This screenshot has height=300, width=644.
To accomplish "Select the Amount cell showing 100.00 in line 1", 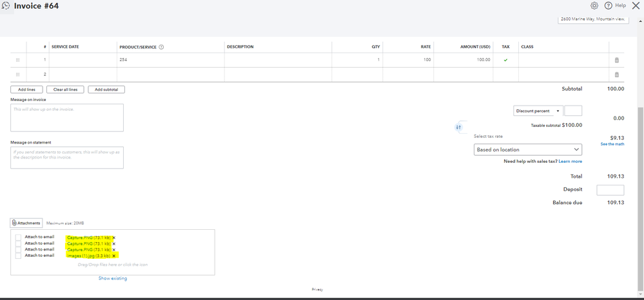I will [x=463, y=60].
